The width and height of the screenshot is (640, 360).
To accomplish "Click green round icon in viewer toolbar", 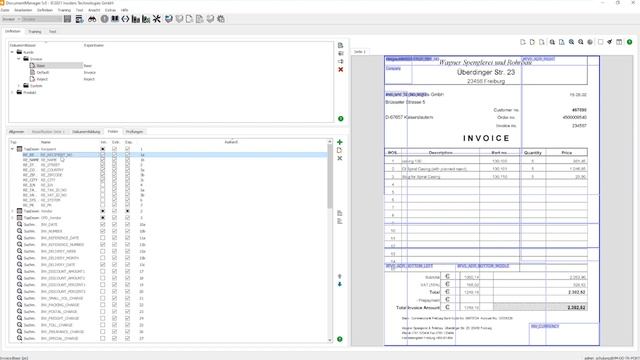I will click(x=629, y=42).
